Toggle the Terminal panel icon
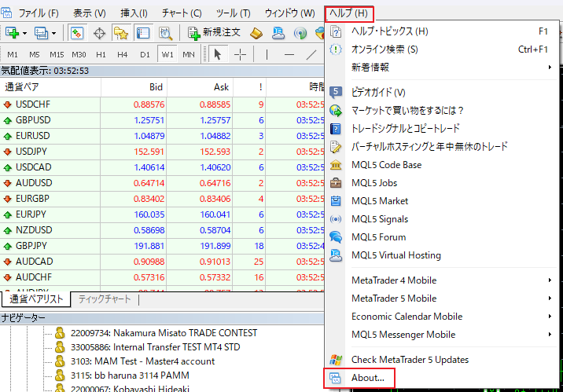Screen dimensions: 563x392 click(x=143, y=33)
